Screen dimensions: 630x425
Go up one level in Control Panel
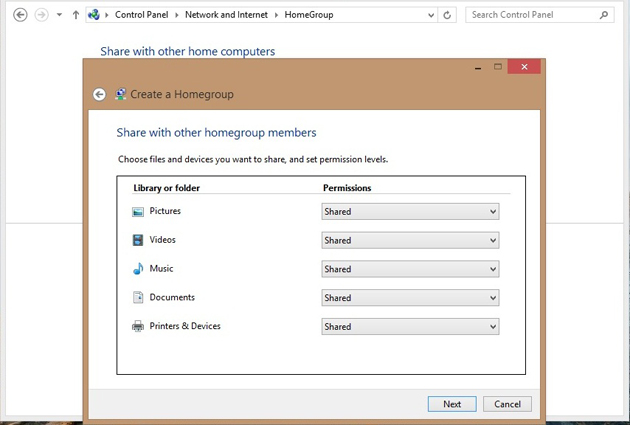pos(76,15)
